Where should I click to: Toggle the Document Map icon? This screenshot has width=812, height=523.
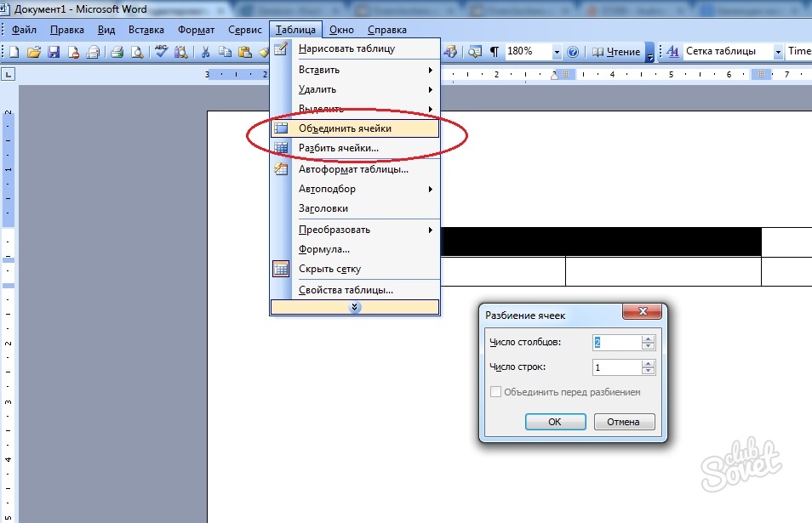click(474, 51)
